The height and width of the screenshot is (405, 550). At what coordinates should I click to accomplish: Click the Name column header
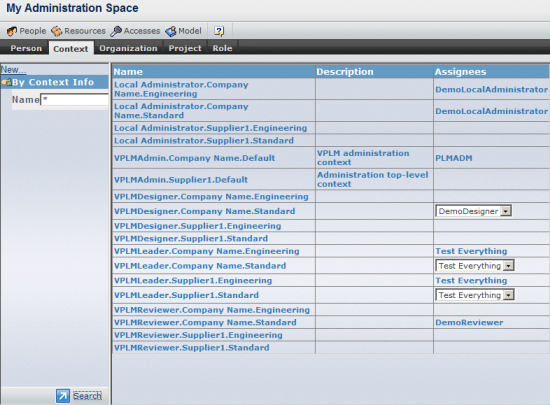coord(214,72)
